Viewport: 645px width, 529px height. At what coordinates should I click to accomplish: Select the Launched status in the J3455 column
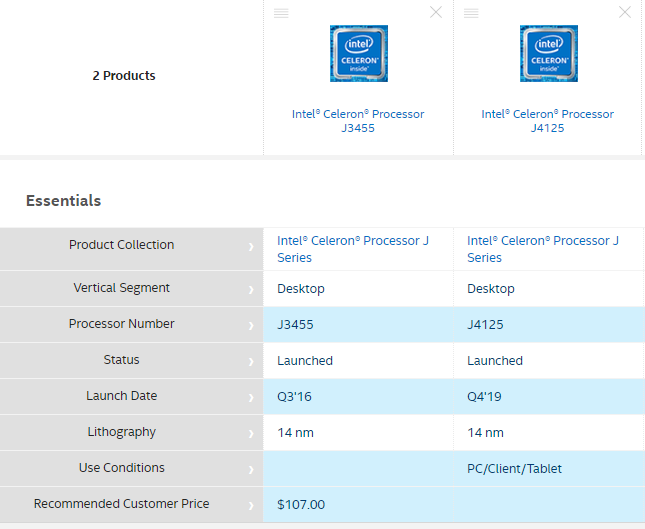pos(305,361)
